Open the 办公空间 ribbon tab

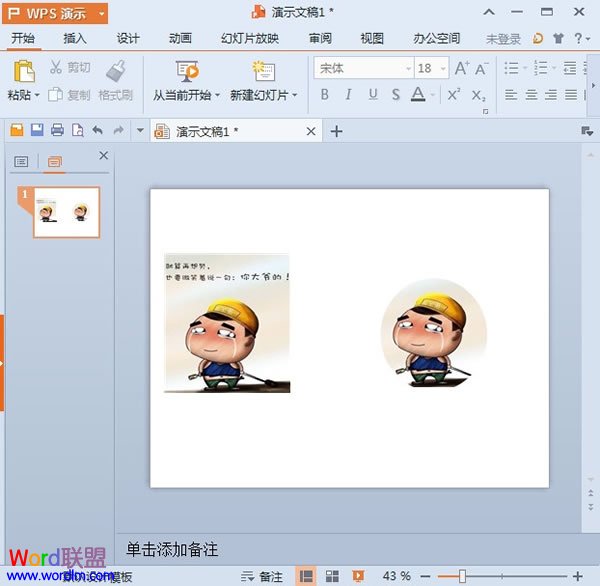point(437,38)
